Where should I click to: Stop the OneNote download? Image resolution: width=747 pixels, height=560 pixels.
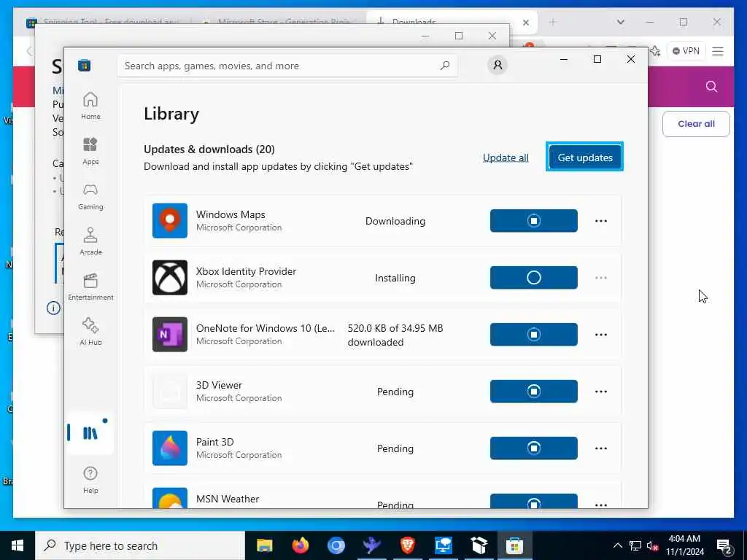533,334
